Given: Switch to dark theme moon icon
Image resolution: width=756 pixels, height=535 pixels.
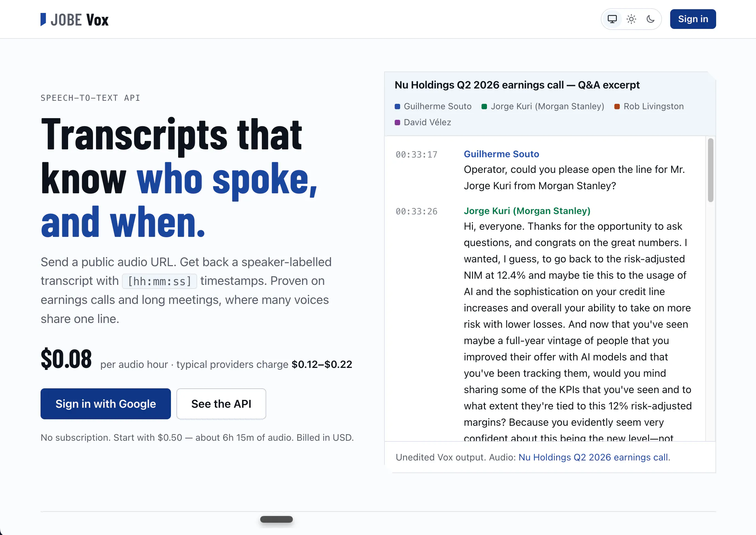Looking at the screenshot, I should pos(650,19).
